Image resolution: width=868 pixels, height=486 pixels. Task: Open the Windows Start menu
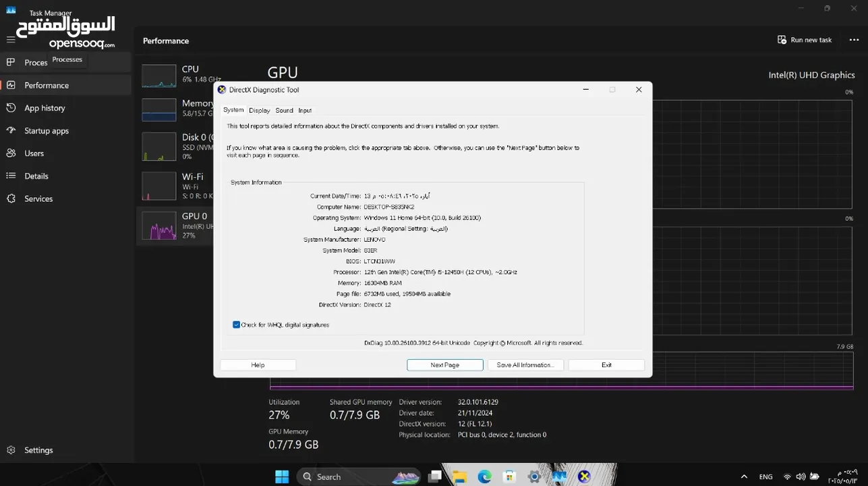pyautogui.click(x=282, y=477)
